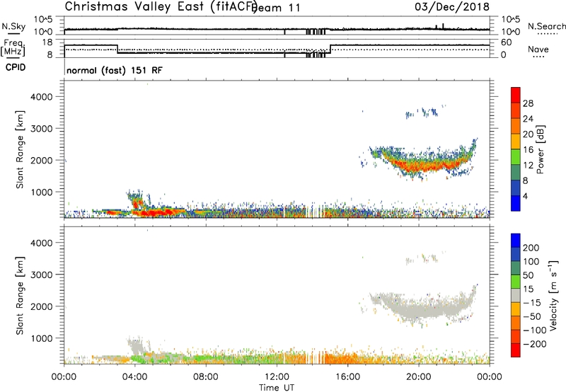Select the "Time UT" axis title
The image size is (566, 392).
click(277, 388)
